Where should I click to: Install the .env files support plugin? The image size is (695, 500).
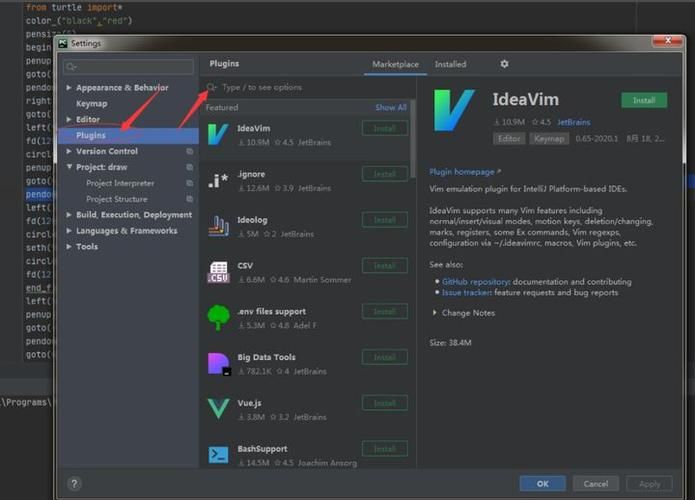[x=385, y=312]
